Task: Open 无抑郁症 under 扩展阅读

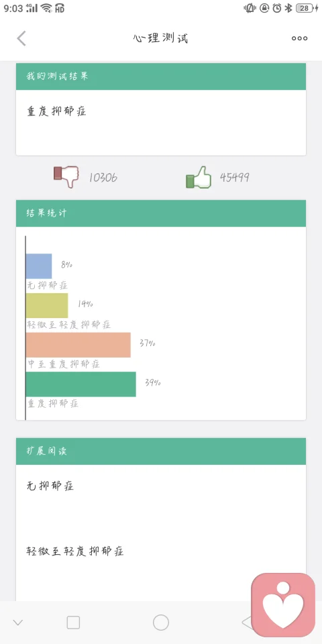Action: pyautogui.click(x=50, y=486)
